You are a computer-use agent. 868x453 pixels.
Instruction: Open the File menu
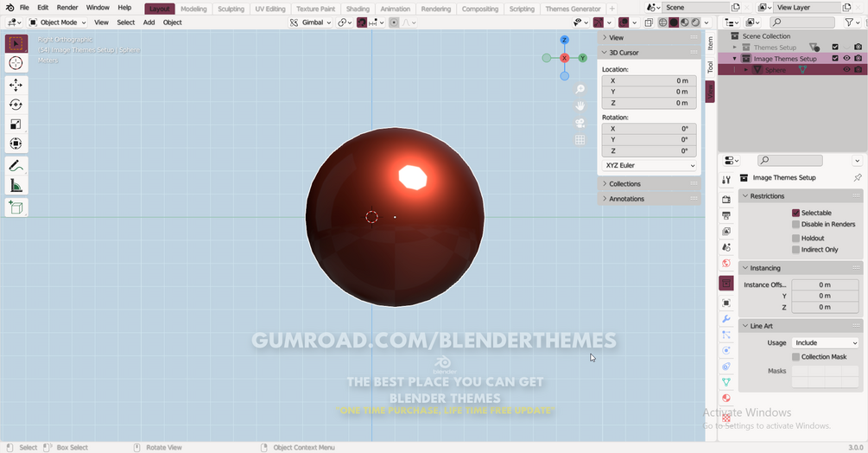(24, 8)
